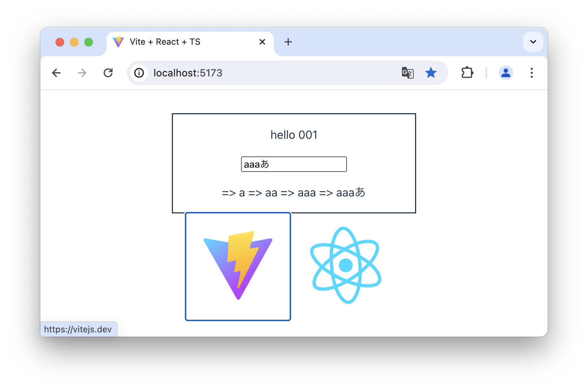Viewport: 588px width, 390px height.
Task: Focus the text input containing aaaあ
Action: point(294,164)
